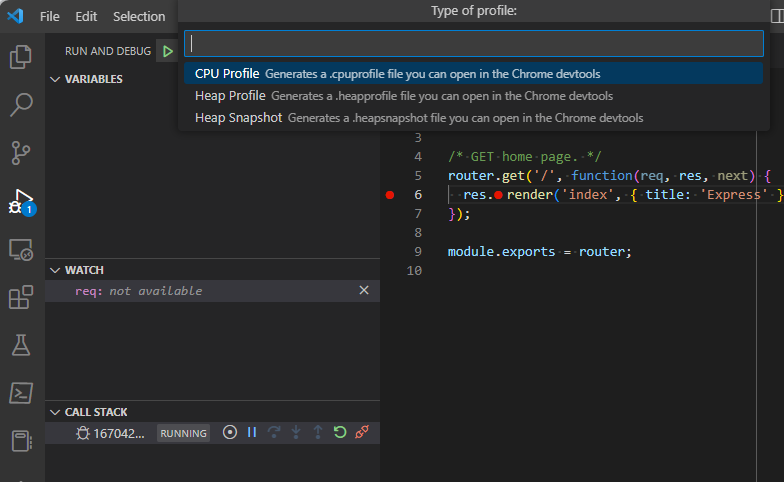This screenshot has height=482, width=784.
Task: Toggle the breakpoint on line 6
Action: point(390,195)
